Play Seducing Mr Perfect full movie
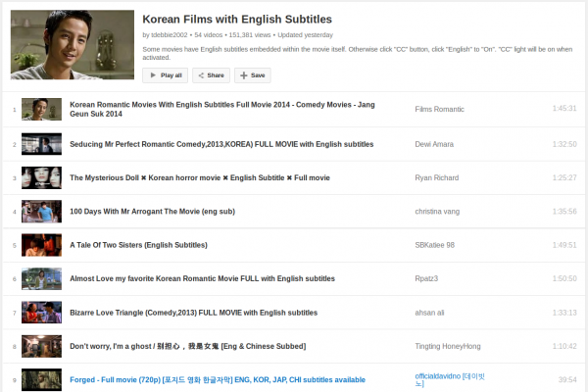Viewport: 588px width, 392px height. click(x=221, y=144)
